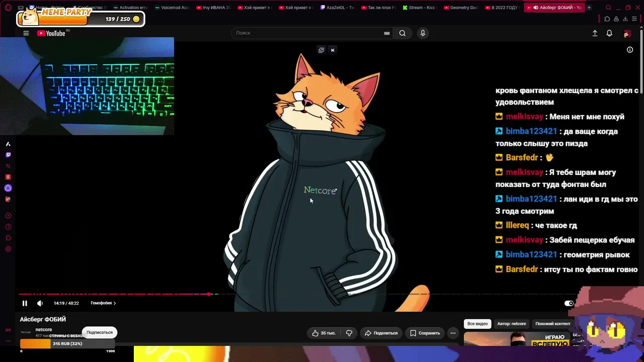This screenshot has height=362, width=644.
Task: Toggle the autoplay switch
Action: (x=569, y=303)
